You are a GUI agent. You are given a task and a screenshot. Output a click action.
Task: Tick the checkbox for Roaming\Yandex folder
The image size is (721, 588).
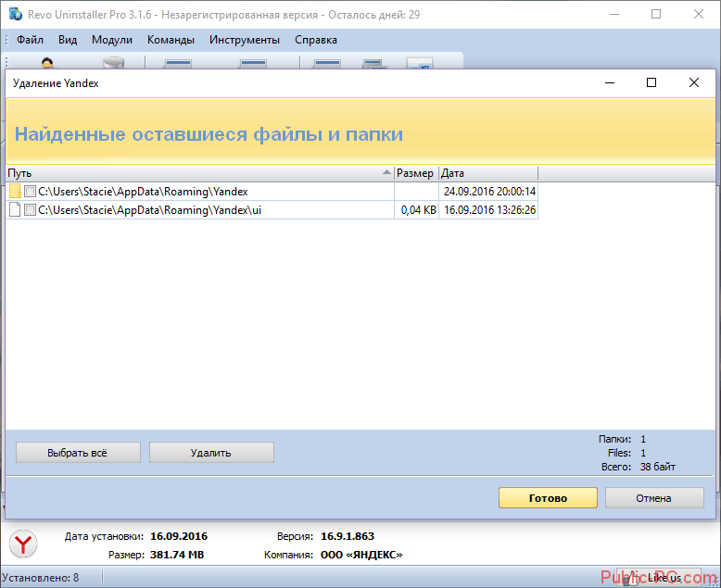tap(30, 191)
